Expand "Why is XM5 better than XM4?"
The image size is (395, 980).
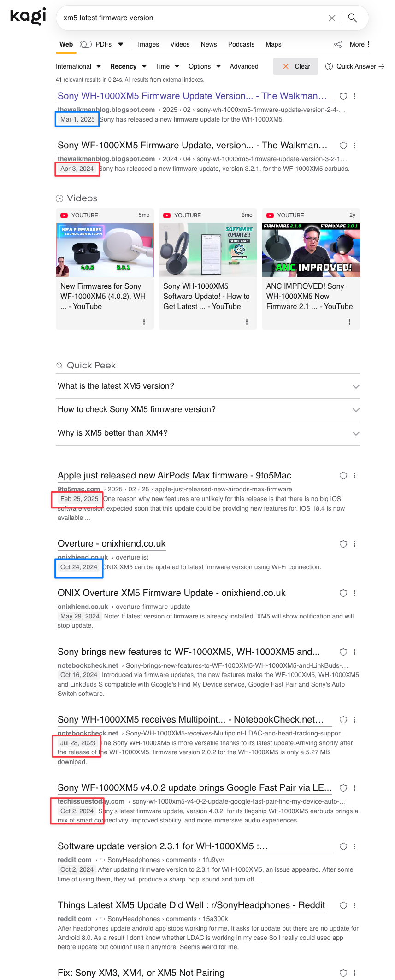coord(207,433)
